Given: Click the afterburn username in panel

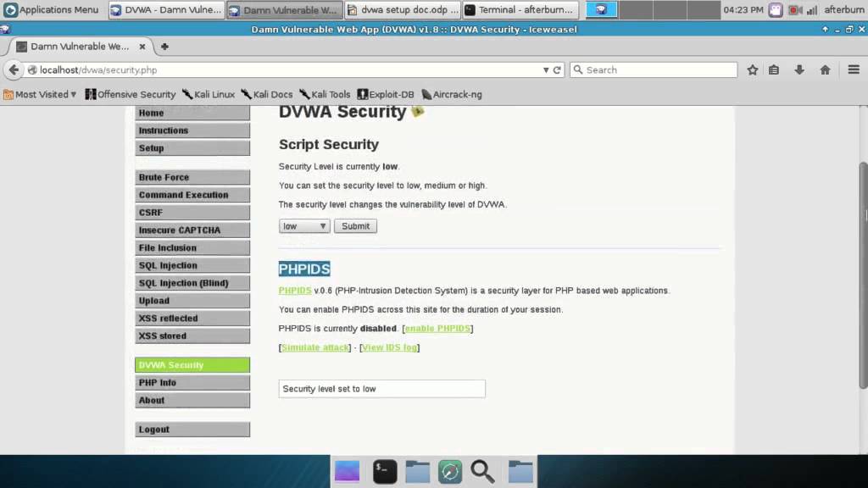Looking at the screenshot, I should pyautogui.click(x=844, y=10).
